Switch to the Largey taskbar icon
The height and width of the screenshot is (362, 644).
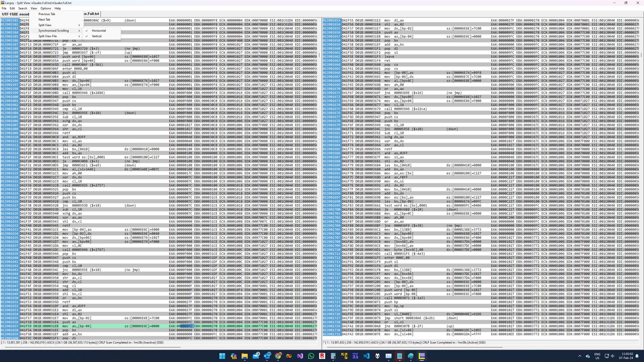[x=421, y=356]
